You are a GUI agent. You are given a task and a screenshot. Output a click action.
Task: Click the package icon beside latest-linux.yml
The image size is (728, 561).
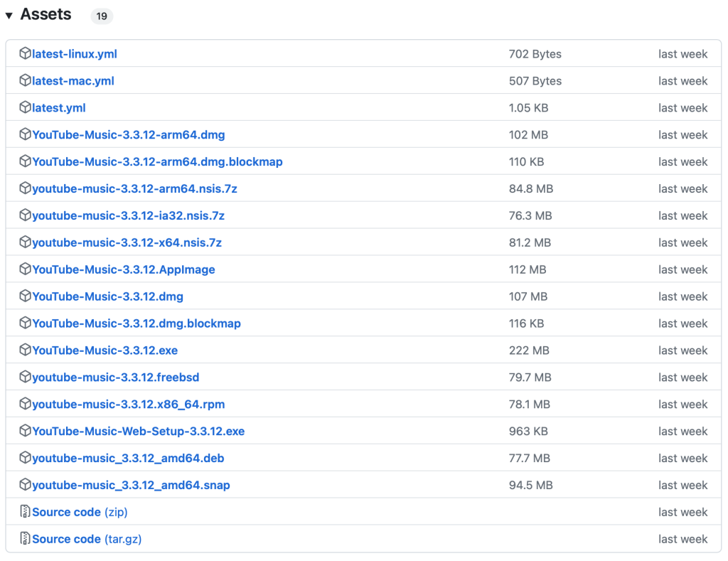pyautogui.click(x=25, y=54)
